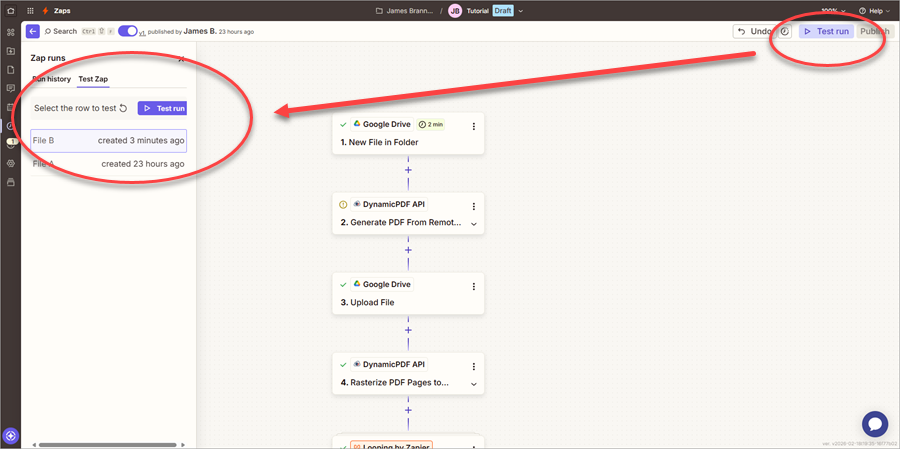The width and height of the screenshot is (900, 449).
Task: Open the chat support bubble
Action: click(x=874, y=423)
